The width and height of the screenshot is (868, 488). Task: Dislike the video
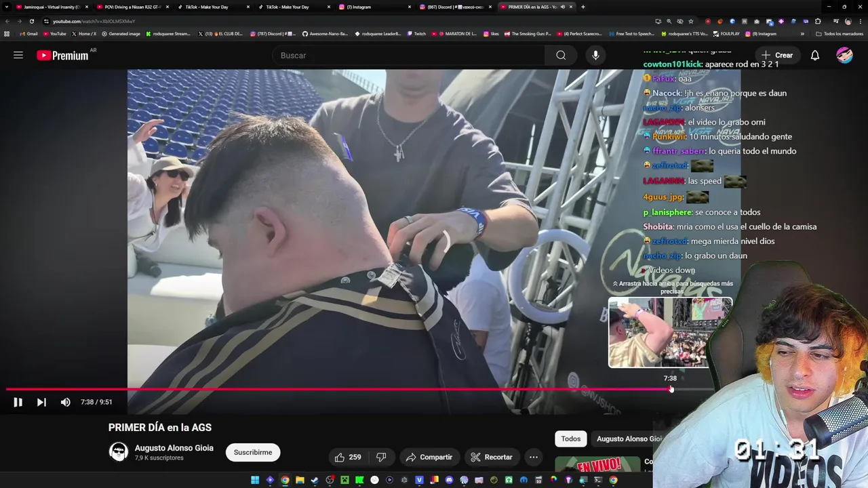coord(381,457)
